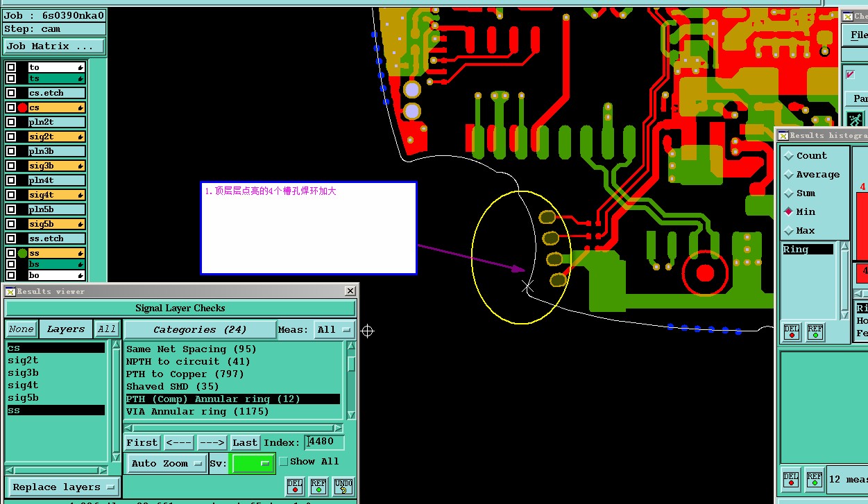
Task: Select the Max radio option
Action: coord(789,230)
